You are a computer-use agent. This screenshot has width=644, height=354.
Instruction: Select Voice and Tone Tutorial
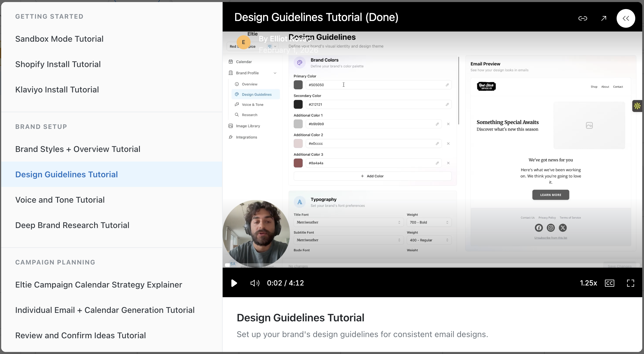(60, 200)
